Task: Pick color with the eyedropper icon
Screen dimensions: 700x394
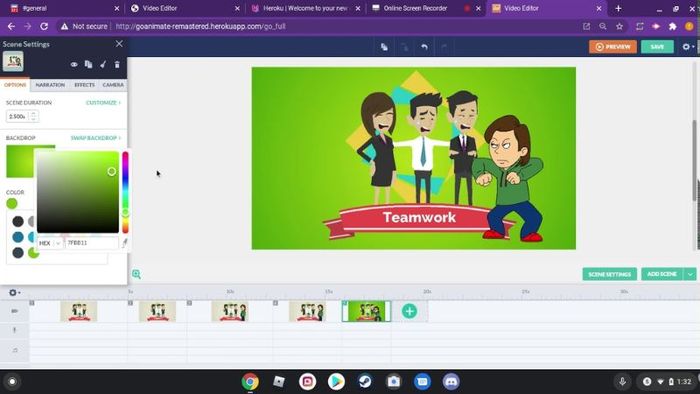Action: tap(125, 243)
